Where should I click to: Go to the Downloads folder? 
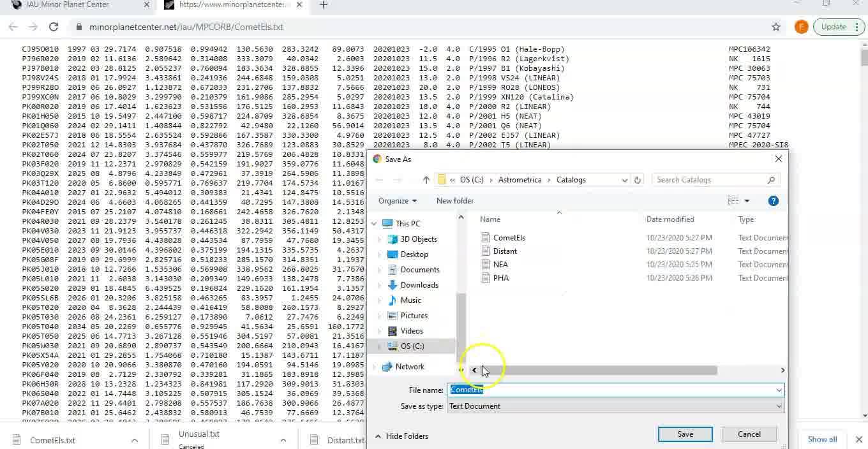point(419,285)
